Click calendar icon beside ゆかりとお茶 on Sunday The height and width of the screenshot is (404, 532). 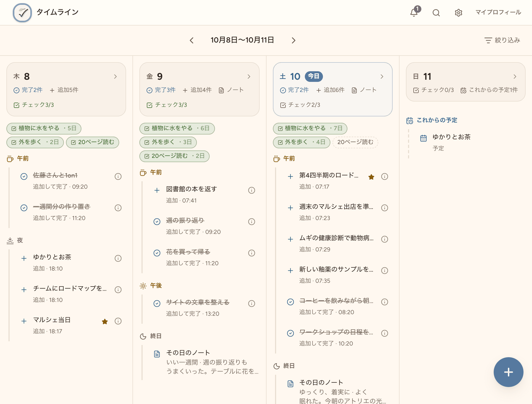click(423, 138)
